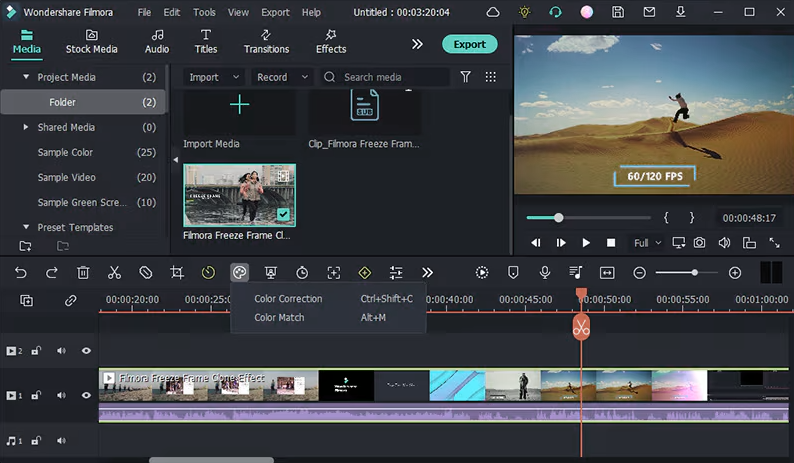Mute audio track 1
The height and width of the screenshot is (463, 794).
coord(61,441)
